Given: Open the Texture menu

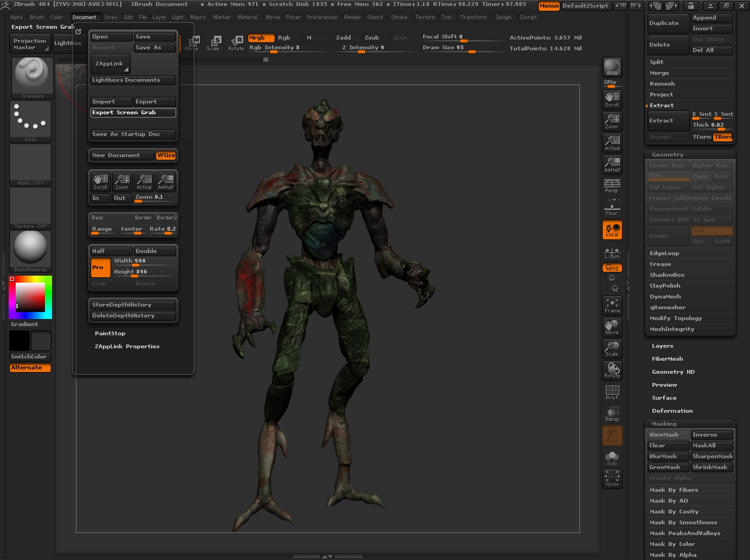Looking at the screenshot, I should point(425,17).
